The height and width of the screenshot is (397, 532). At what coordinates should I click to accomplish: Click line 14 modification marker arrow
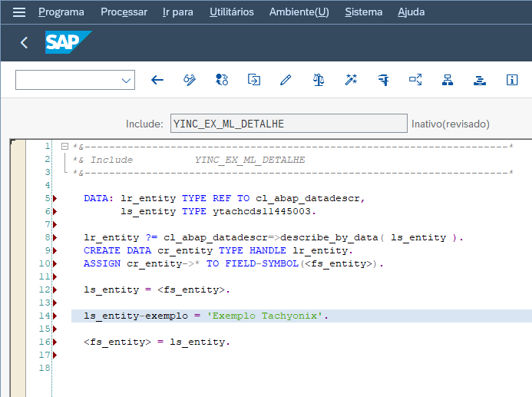(x=55, y=316)
